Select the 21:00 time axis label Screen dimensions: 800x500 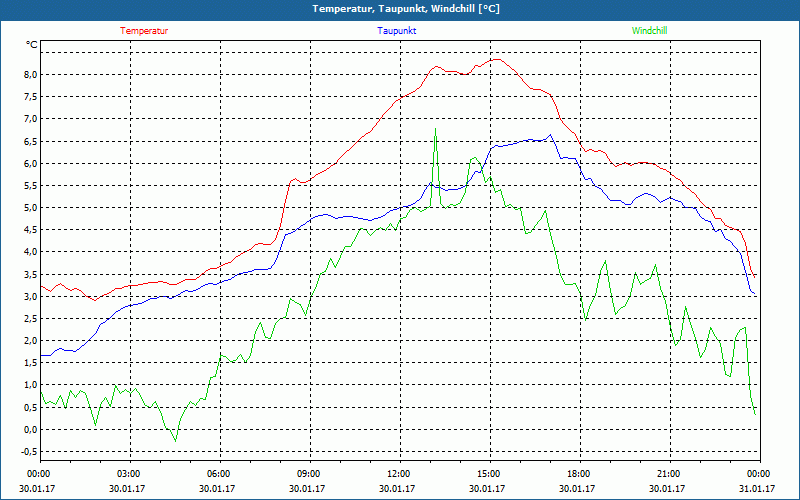[669, 474]
